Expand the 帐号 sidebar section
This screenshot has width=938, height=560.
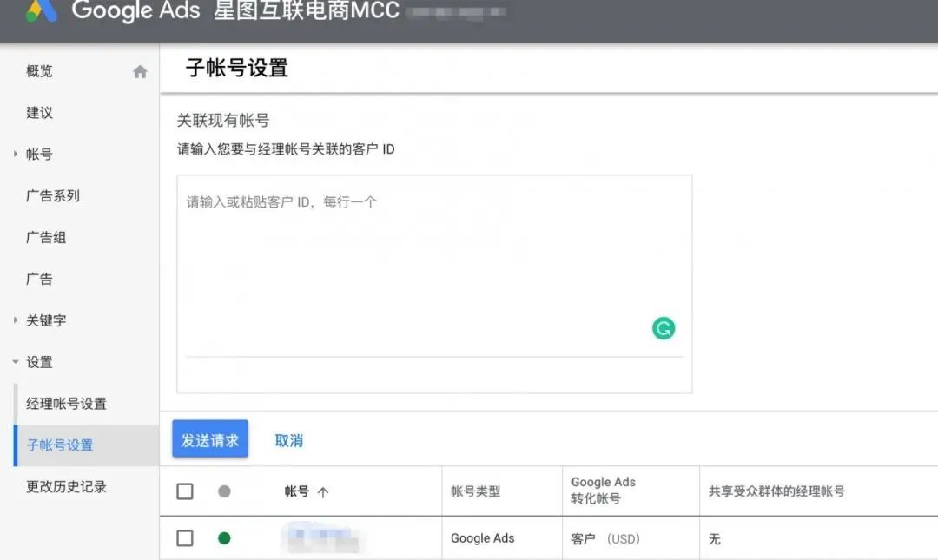(x=13, y=154)
